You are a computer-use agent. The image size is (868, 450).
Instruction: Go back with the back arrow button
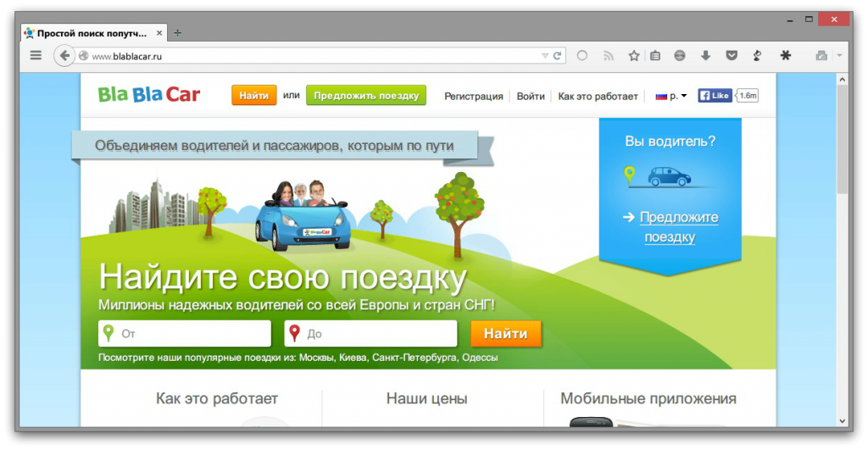(64, 56)
